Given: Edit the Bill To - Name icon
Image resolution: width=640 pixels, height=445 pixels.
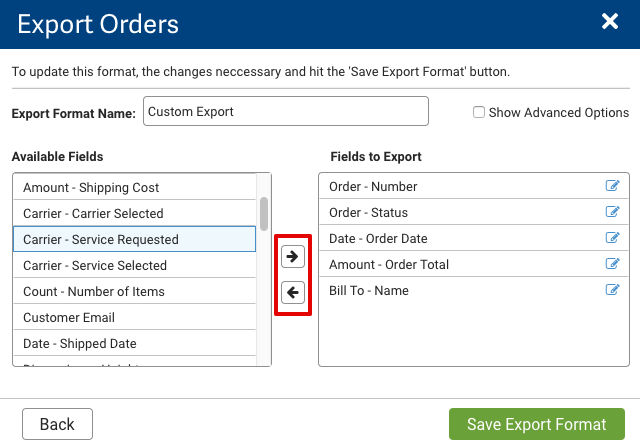Looking at the screenshot, I should [x=612, y=290].
